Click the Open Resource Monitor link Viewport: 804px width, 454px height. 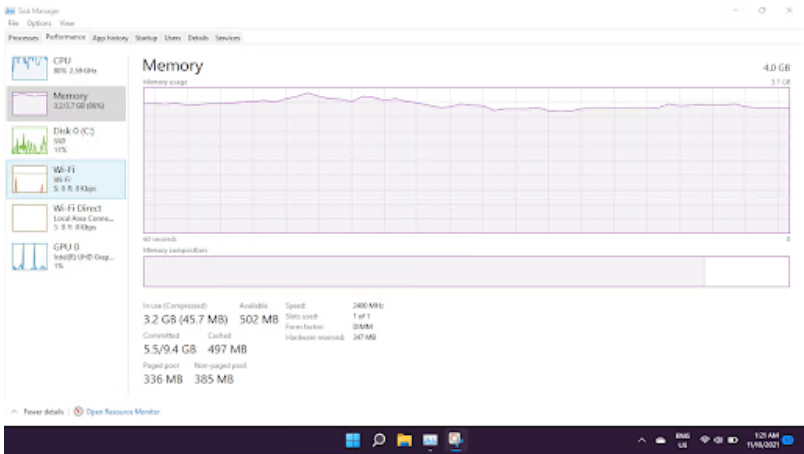[122, 411]
